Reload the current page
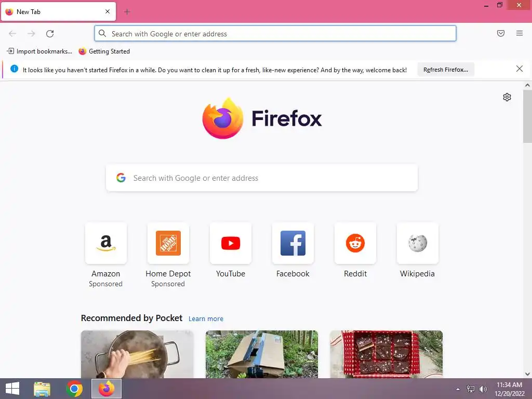 coord(50,34)
